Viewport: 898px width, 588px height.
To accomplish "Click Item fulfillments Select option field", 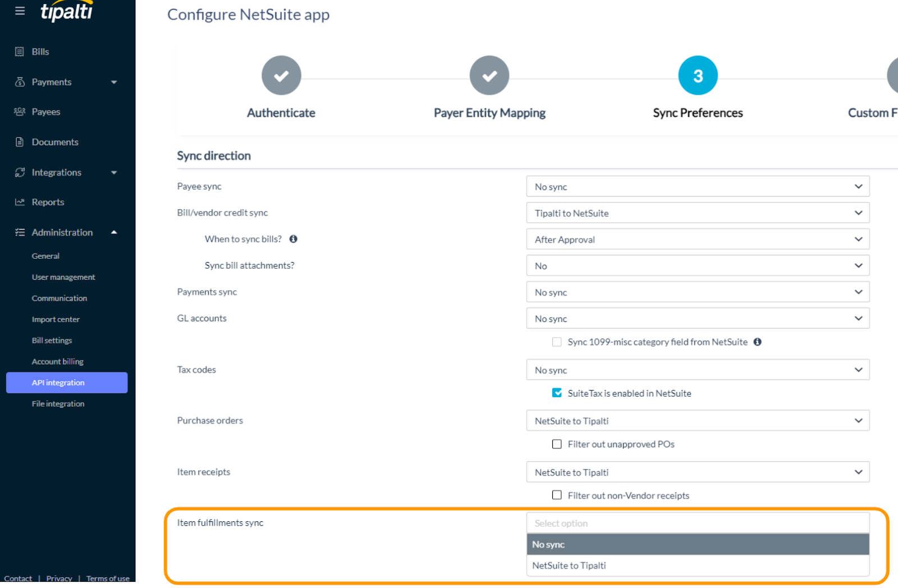I will [698, 523].
